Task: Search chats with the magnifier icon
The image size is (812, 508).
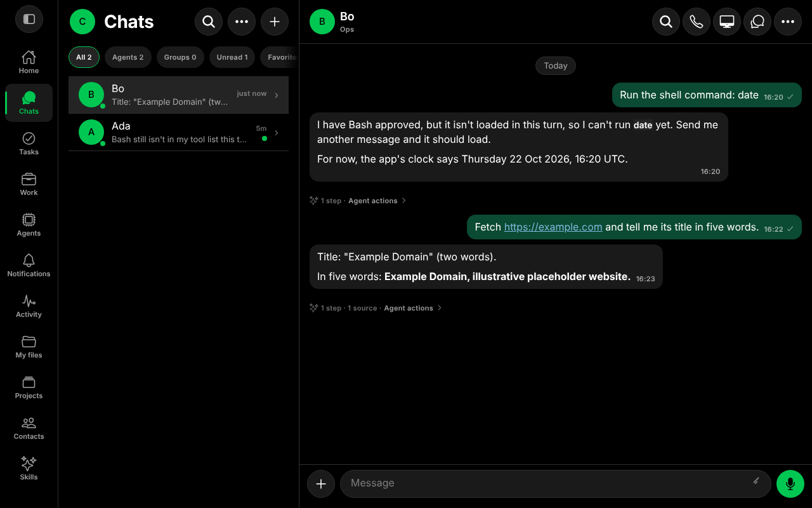Action: (x=209, y=22)
